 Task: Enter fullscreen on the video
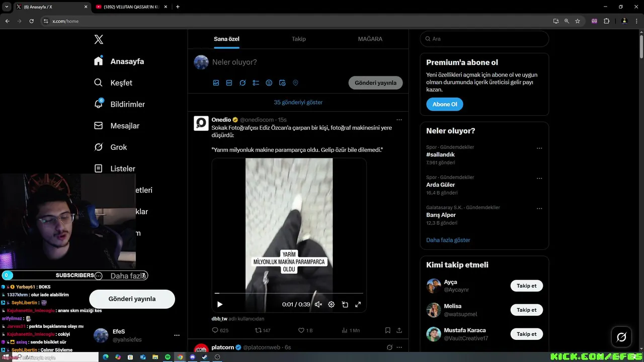358,304
